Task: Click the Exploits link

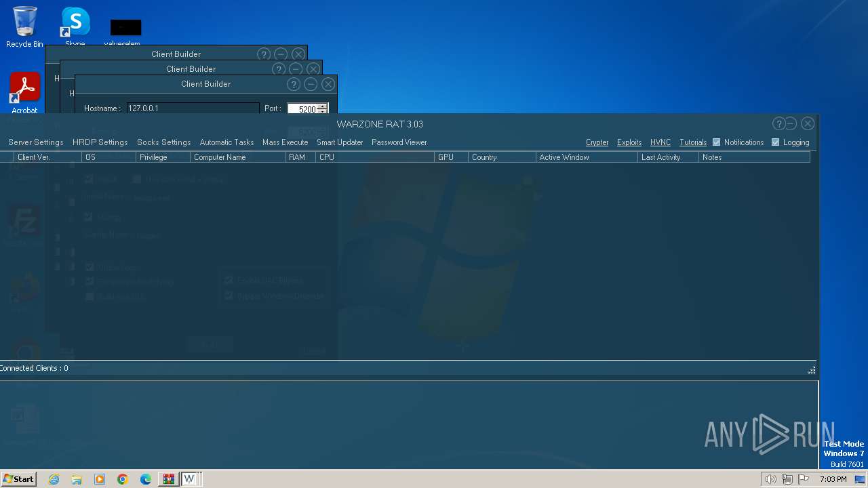Action: coord(629,142)
